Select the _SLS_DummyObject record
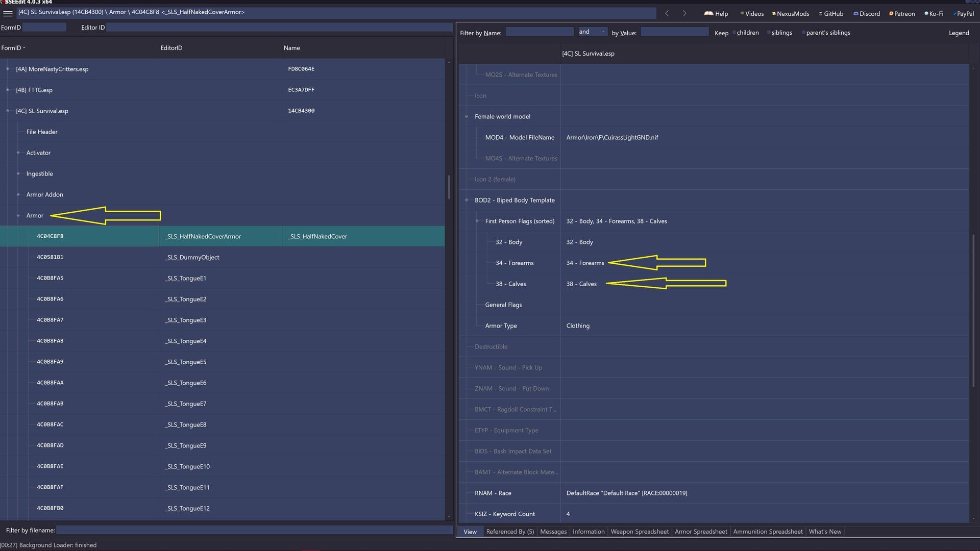The image size is (980, 551). coord(222,257)
